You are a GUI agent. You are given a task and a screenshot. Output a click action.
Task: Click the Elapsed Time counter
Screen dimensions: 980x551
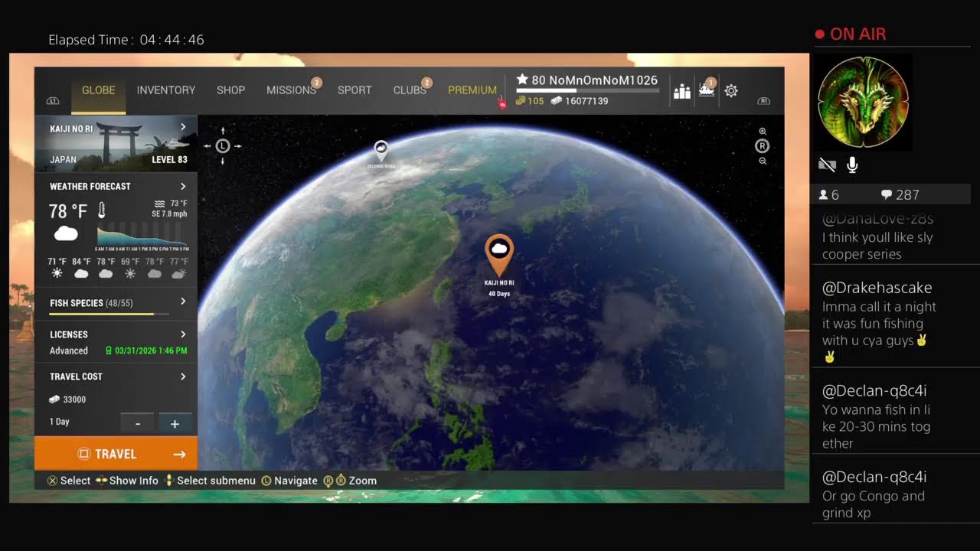coord(126,40)
